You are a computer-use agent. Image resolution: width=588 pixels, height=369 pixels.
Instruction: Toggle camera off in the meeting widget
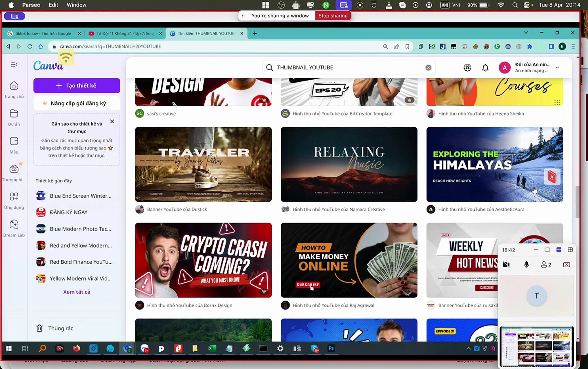pyautogui.click(x=506, y=264)
